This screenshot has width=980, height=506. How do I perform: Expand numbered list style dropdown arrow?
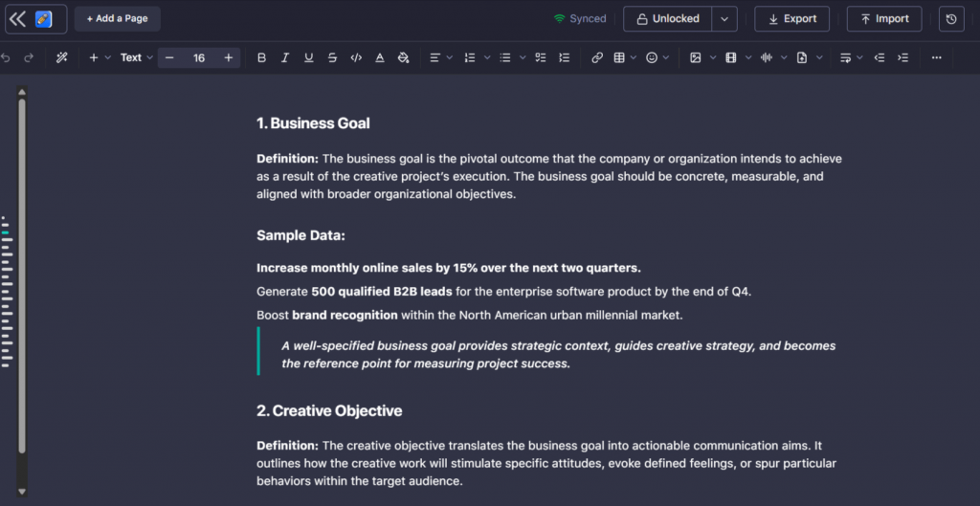pyautogui.click(x=487, y=57)
